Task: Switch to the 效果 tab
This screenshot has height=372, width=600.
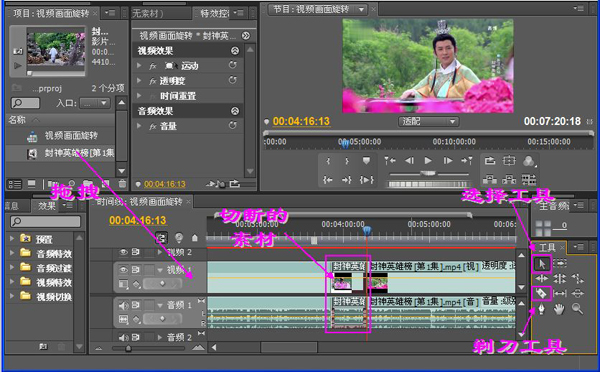Action: point(47,206)
